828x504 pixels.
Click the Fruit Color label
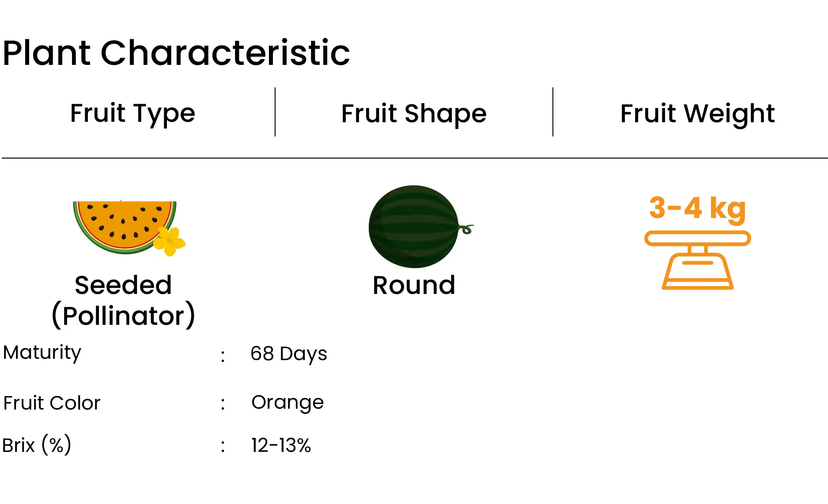[x=52, y=403]
